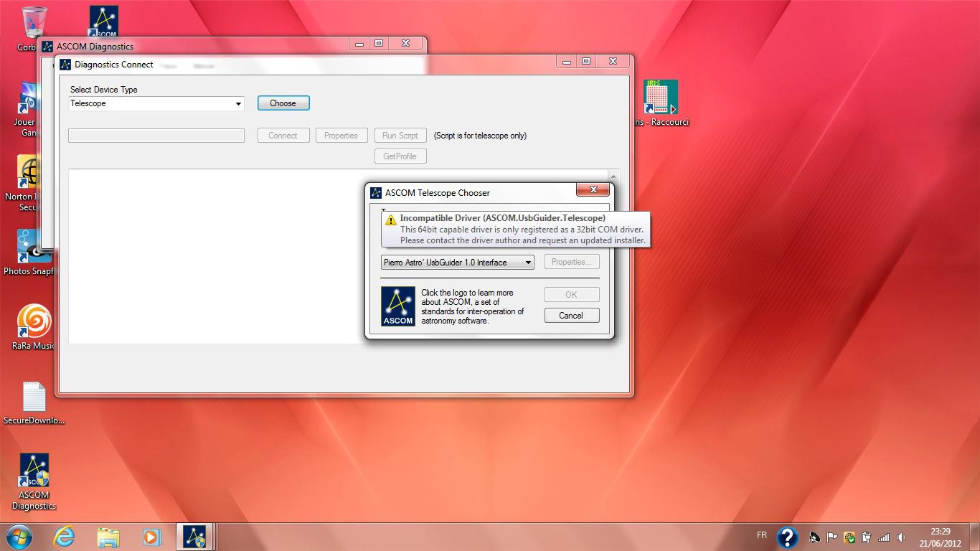980x551 pixels.
Task: Click the ASCOM Telescope Chooser title bar icon
Action: coord(375,192)
